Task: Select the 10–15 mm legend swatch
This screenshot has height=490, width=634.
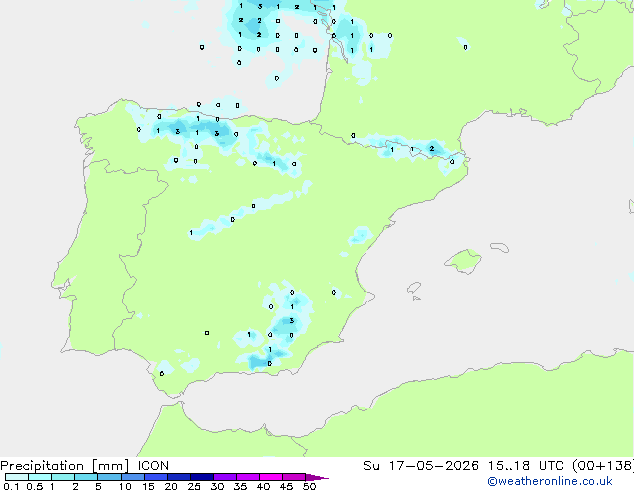Action: 133,477
